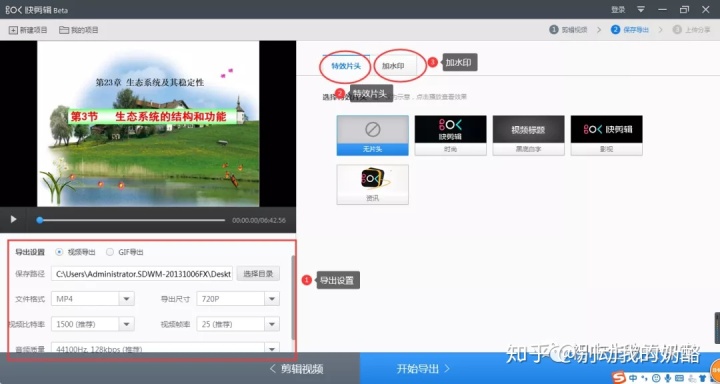Screen dimensions: 720x384
Task: Toggle the 中 Chinese input mode icon
Action: click(633, 378)
